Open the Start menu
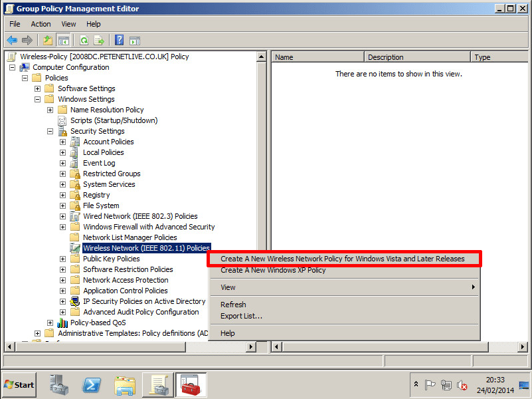 click(18, 385)
